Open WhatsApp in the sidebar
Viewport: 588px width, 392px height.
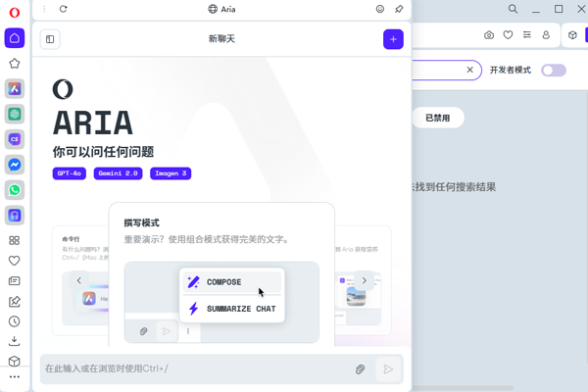(15, 190)
